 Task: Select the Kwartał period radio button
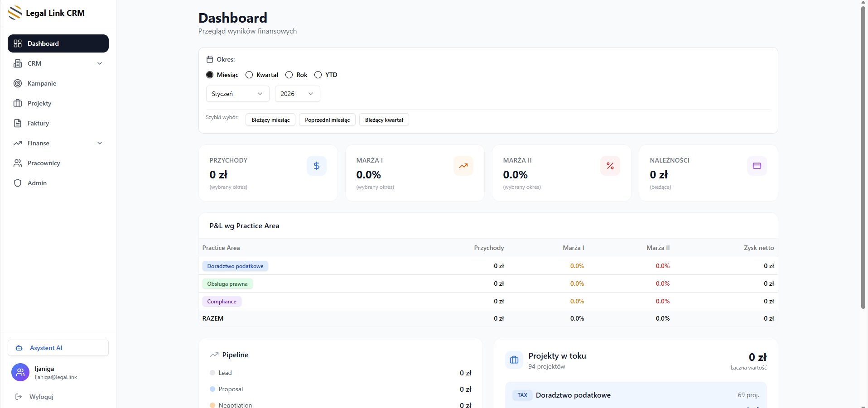point(249,75)
